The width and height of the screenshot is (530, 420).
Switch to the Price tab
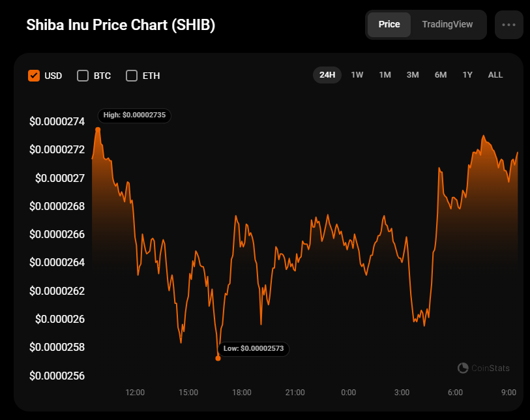pos(389,25)
